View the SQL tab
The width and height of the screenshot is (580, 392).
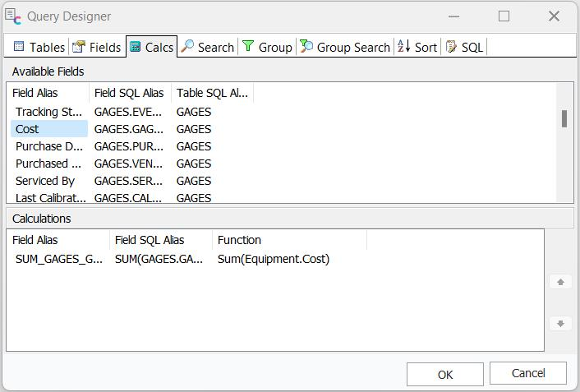(x=464, y=47)
